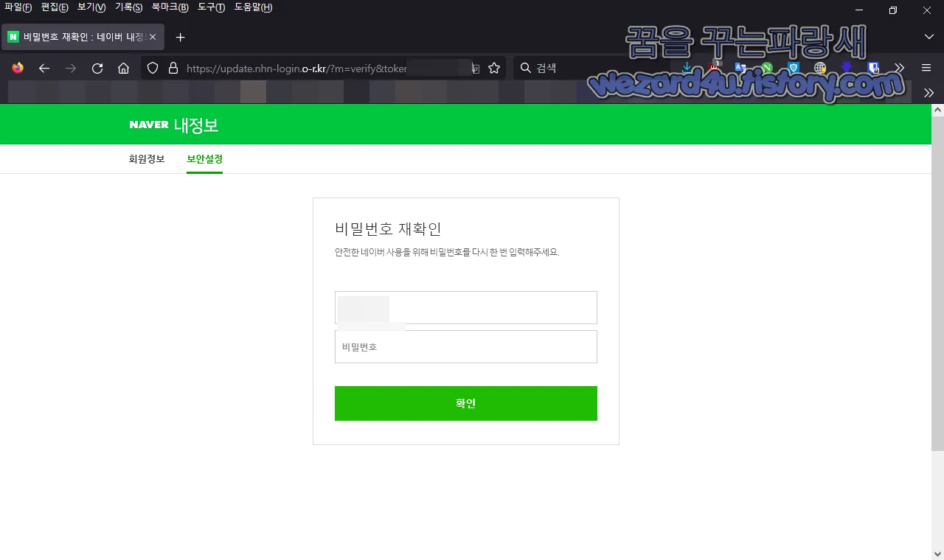Restore down the browser window
This screenshot has height=560, width=944.
[x=893, y=10]
